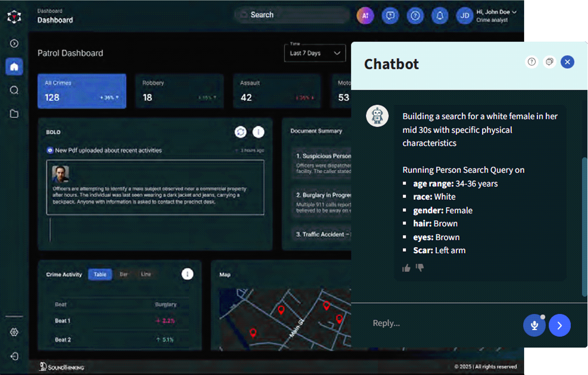
Task: Give thumbs up to chatbot response
Action: click(406, 268)
